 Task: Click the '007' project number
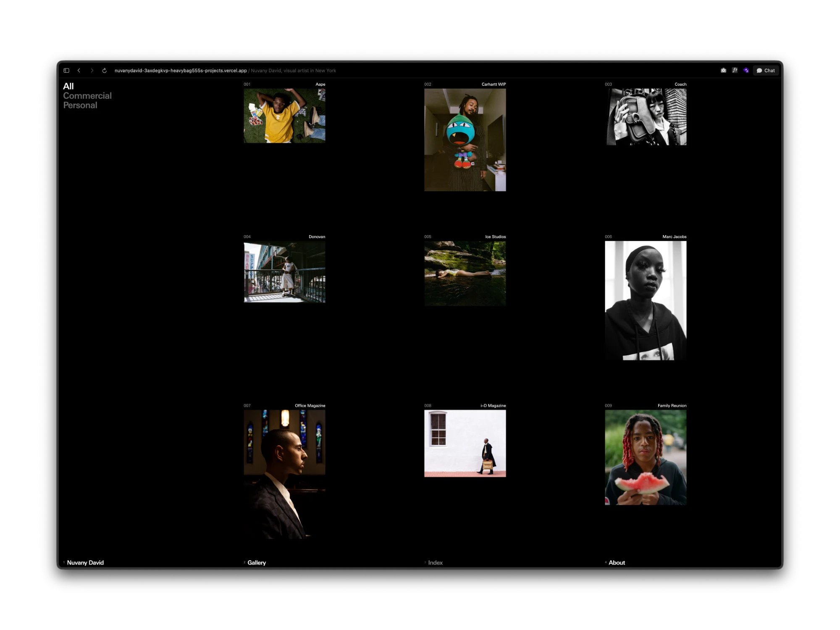coord(247,406)
